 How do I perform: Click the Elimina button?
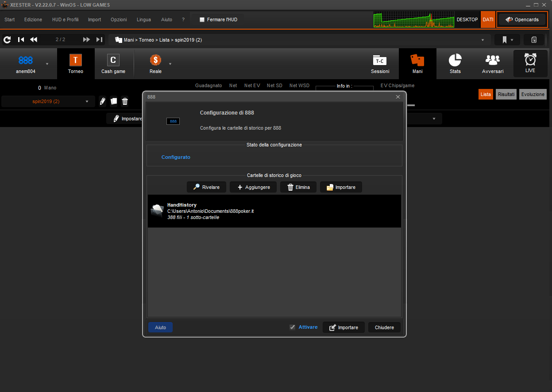(298, 187)
